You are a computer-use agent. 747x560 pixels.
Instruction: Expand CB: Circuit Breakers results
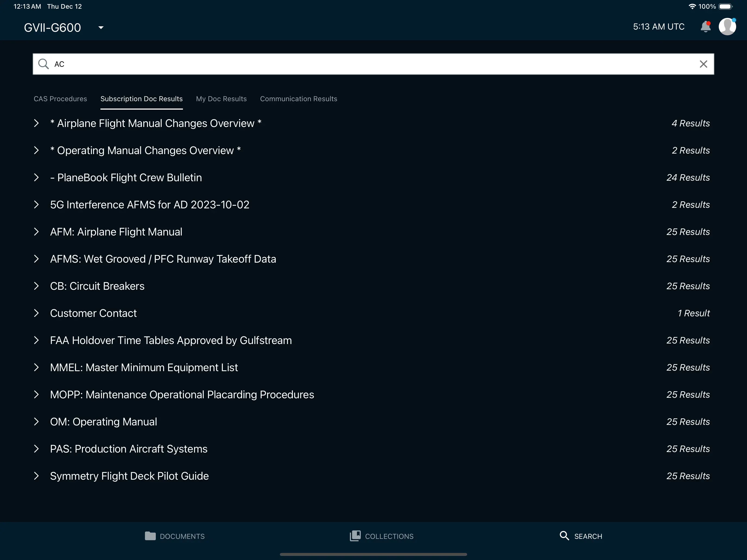36,286
